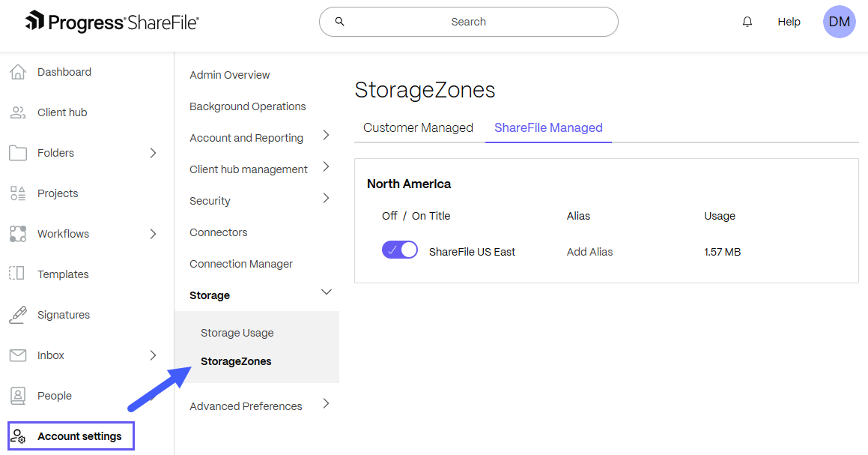Click the Folders folder icon
868x455 pixels.
coord(18,153)
